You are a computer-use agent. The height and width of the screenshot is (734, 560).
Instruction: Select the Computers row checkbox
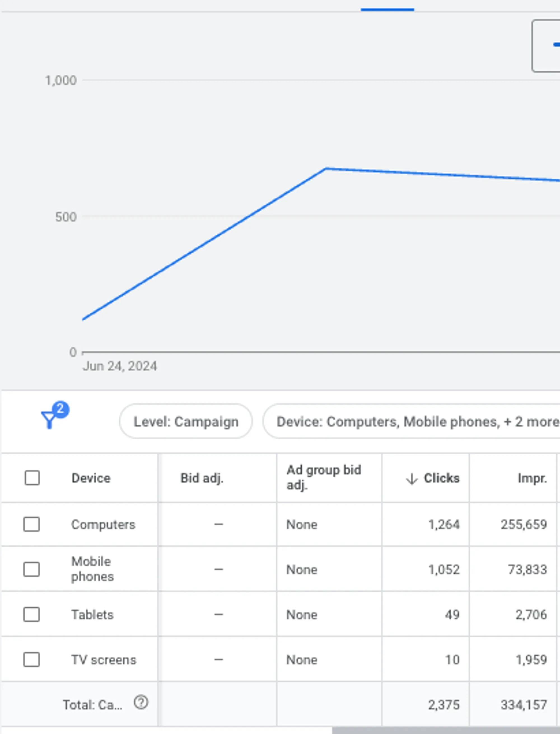coord(32,524)
